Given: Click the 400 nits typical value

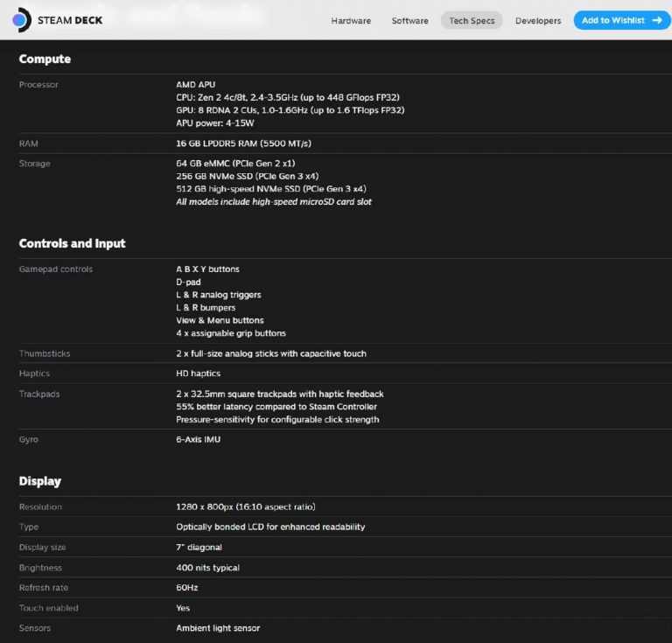Looking at the screenshot, I should pyautogui.click(x=208, y=568).
